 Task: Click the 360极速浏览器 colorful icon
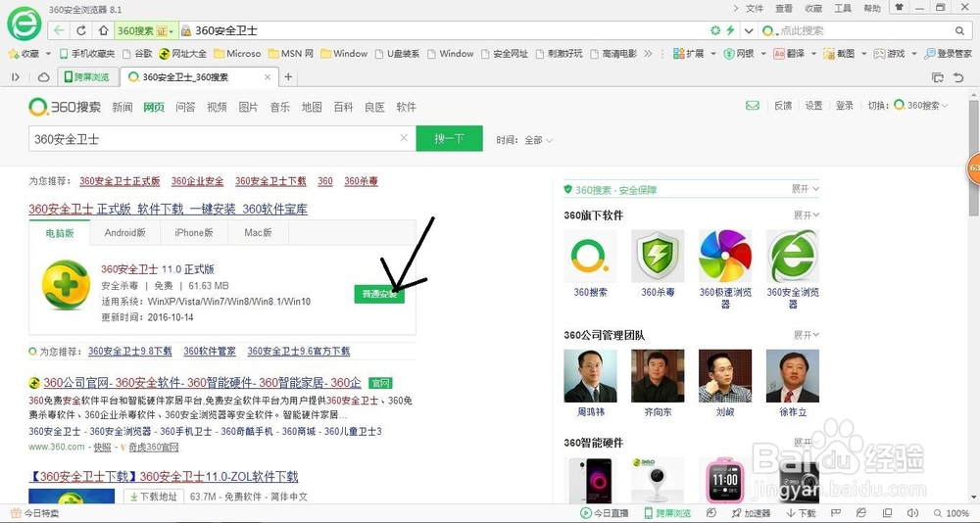(725, 257)
